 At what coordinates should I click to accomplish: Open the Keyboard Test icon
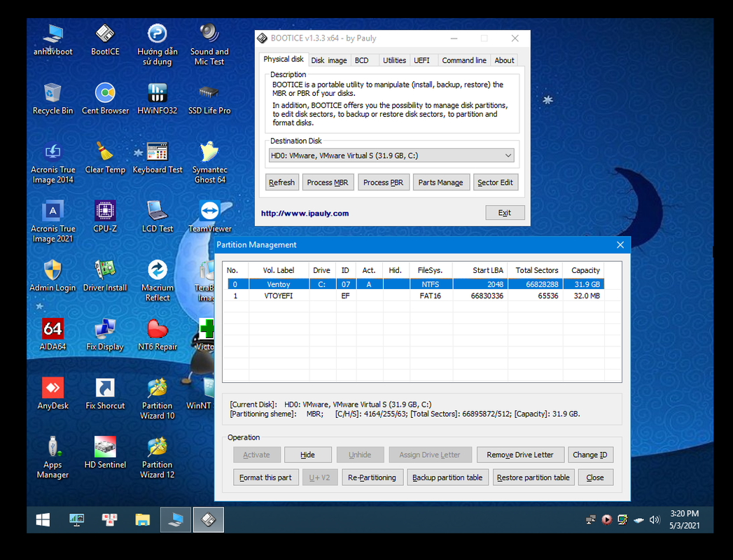point(157,158)
